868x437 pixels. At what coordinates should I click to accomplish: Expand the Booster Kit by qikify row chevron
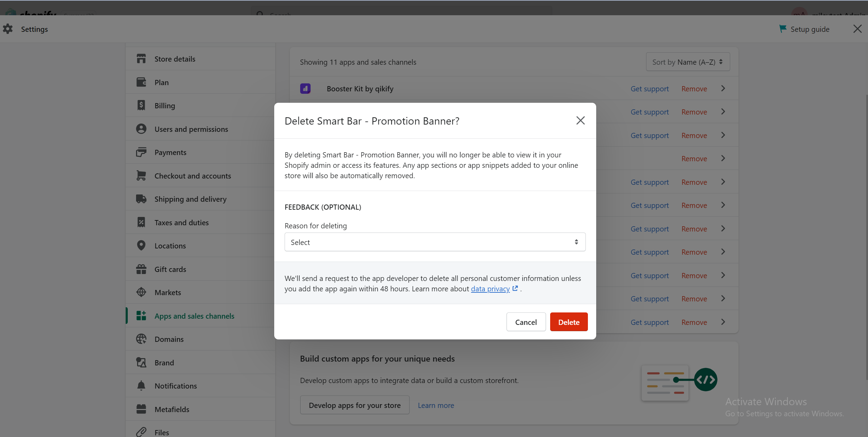723,89
